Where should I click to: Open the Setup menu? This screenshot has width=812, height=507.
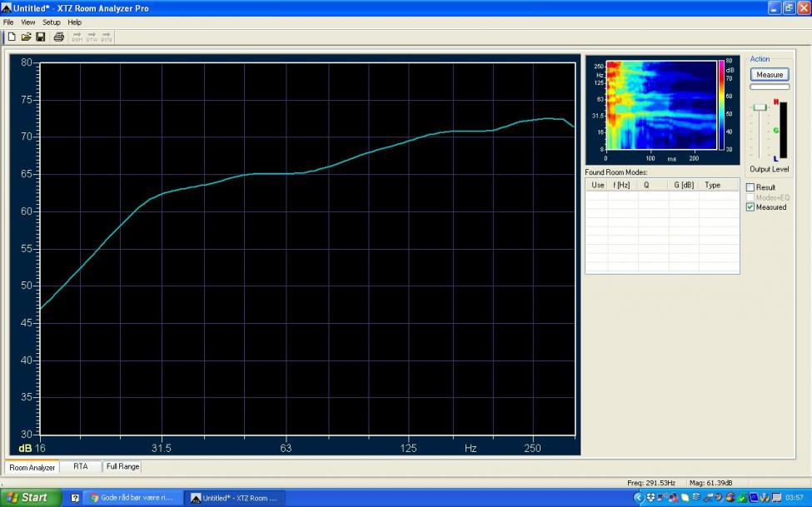(x=52, y=22)
